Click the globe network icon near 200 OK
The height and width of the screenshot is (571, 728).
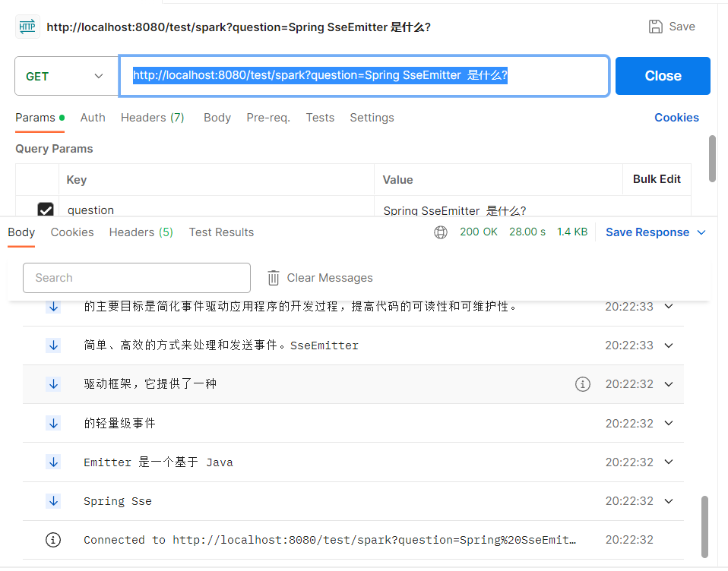coord(441,232)
